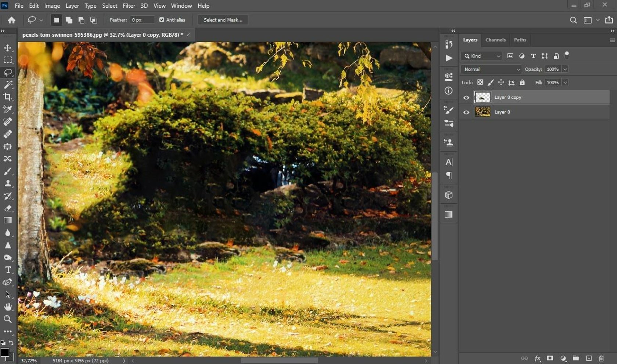This screenshot has height=364, width=617.
Task: Open the Filter menu
Action: 129,6
